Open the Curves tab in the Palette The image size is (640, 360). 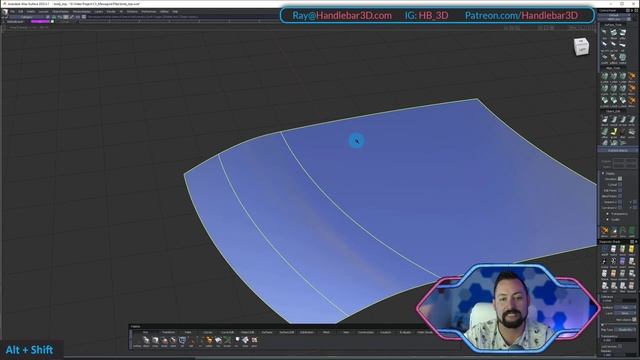click(x=208, y=332)
